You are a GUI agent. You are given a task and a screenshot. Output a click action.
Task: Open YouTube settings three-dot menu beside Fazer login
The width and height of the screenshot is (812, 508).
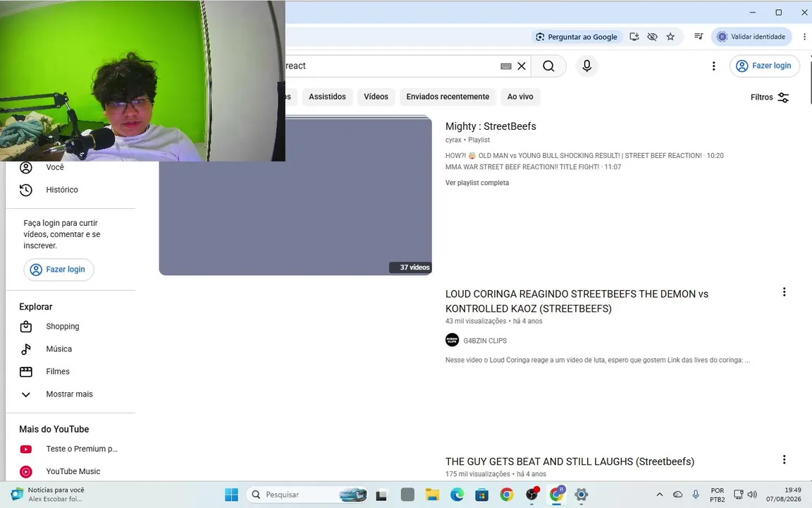[713, 66]
